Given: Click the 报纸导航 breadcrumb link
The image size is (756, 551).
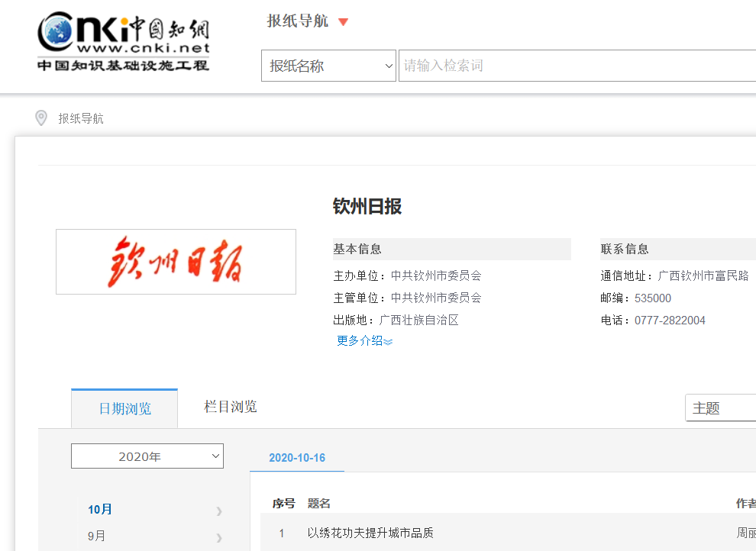Looking at the screenshot, I should point(81,118).
